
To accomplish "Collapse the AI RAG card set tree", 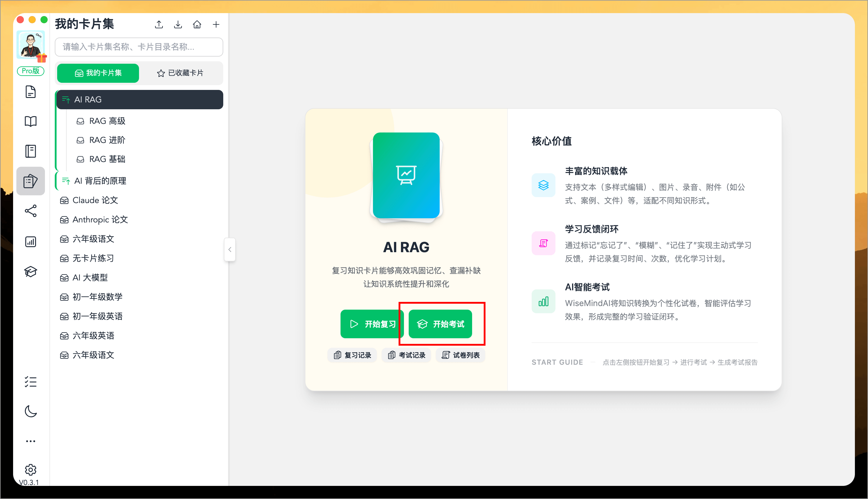I will pyautogui.click(x=65, y=99).
